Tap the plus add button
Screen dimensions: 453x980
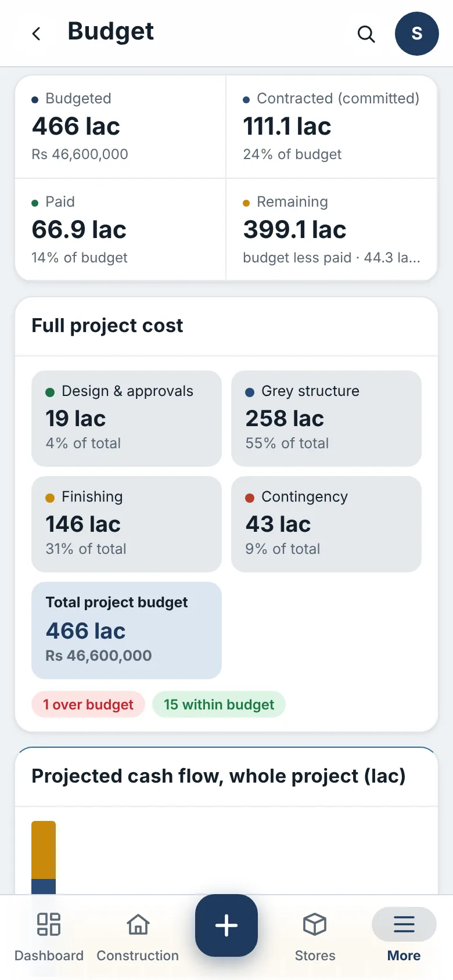click(x=227, y=925)
